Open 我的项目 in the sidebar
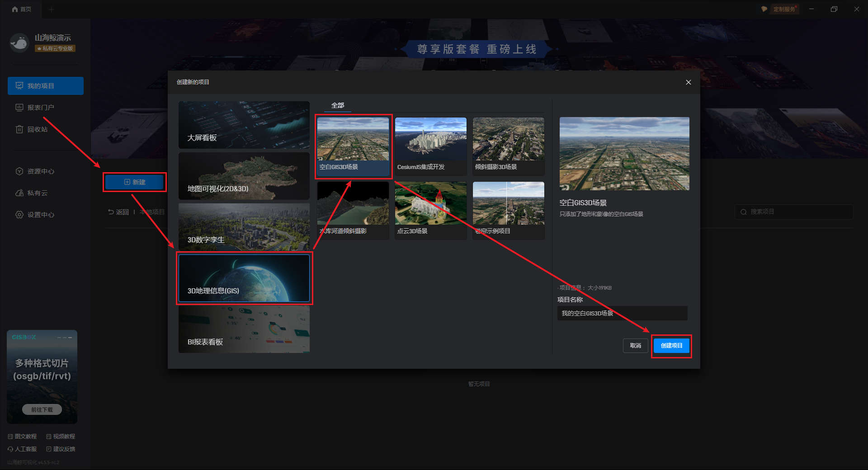Viewport: 868px width, 470px height. [x=46, y=86]
